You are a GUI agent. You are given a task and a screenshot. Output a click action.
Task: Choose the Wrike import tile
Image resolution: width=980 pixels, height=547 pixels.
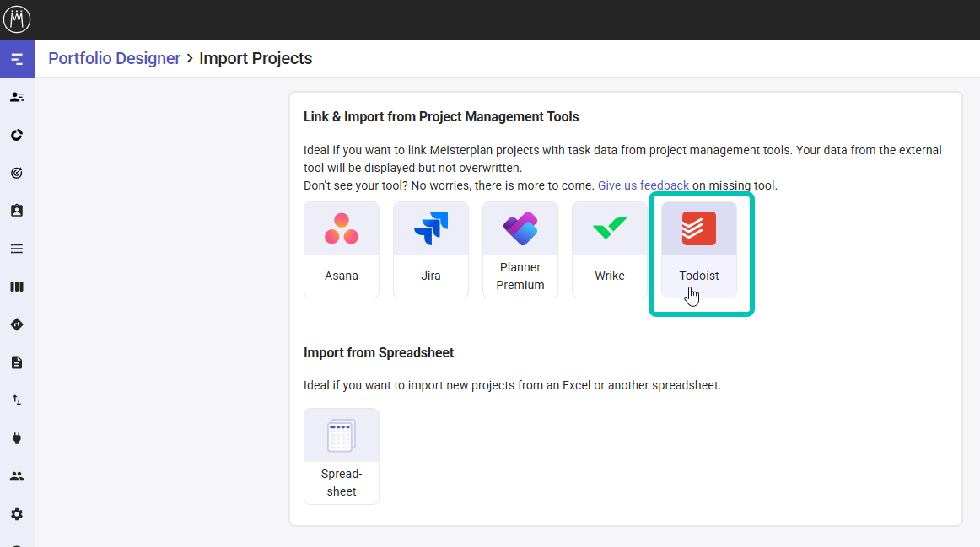point(610,249)
